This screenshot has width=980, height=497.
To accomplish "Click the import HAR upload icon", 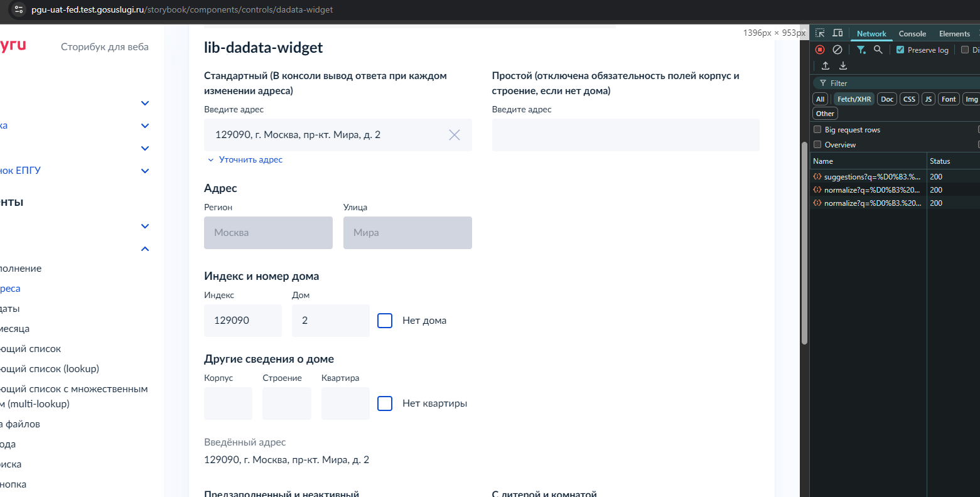I will (826, 66).
